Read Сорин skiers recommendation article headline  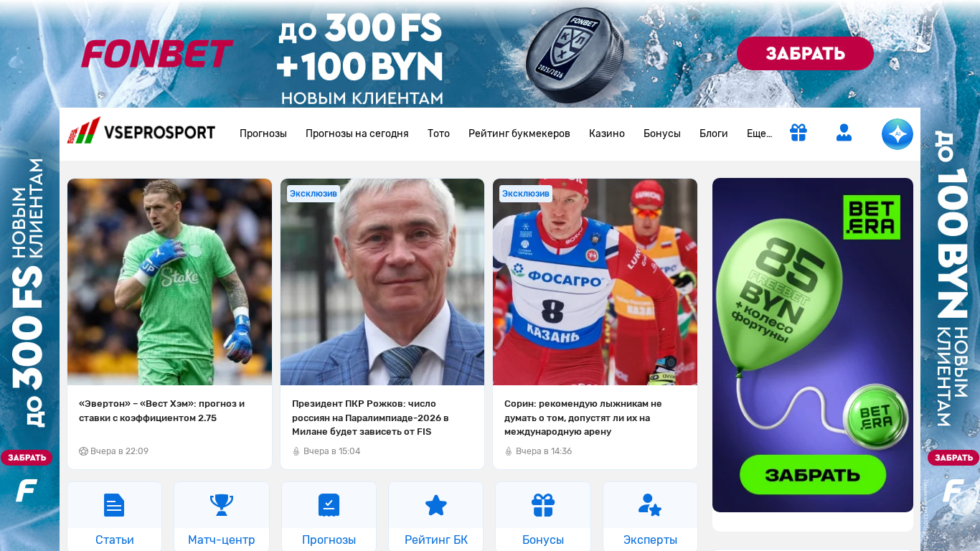[x=583, y=418]
